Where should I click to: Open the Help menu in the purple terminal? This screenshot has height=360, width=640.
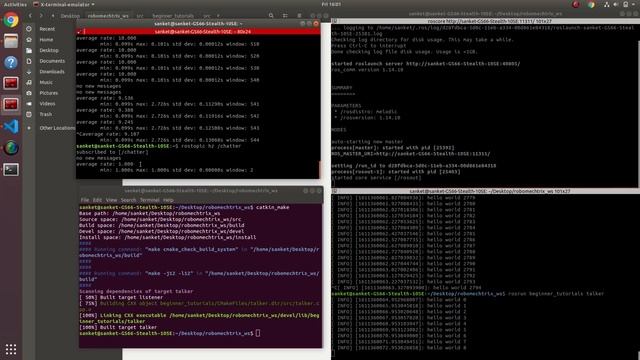168,200
